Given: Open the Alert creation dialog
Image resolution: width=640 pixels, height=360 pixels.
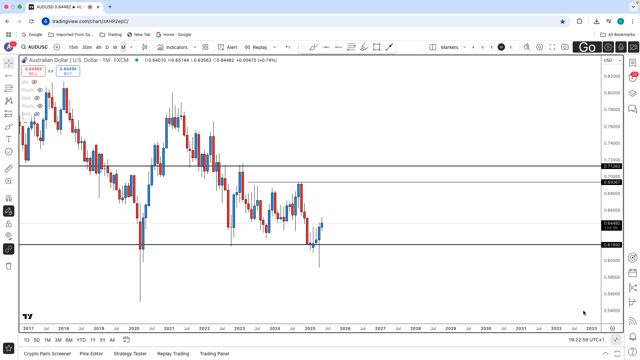Looking at the screenshot, I should tap(227, 47).
